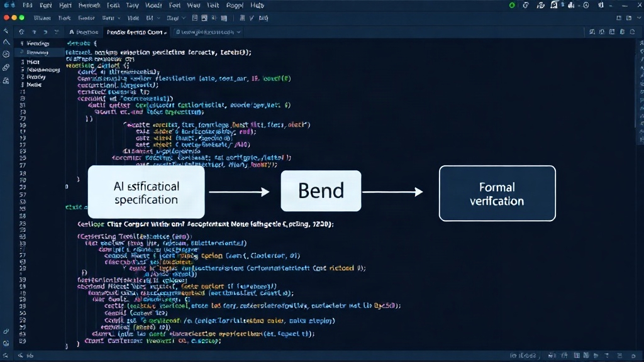Click the stacked layers icon in the top menu bar

click(x=540, y=5)
